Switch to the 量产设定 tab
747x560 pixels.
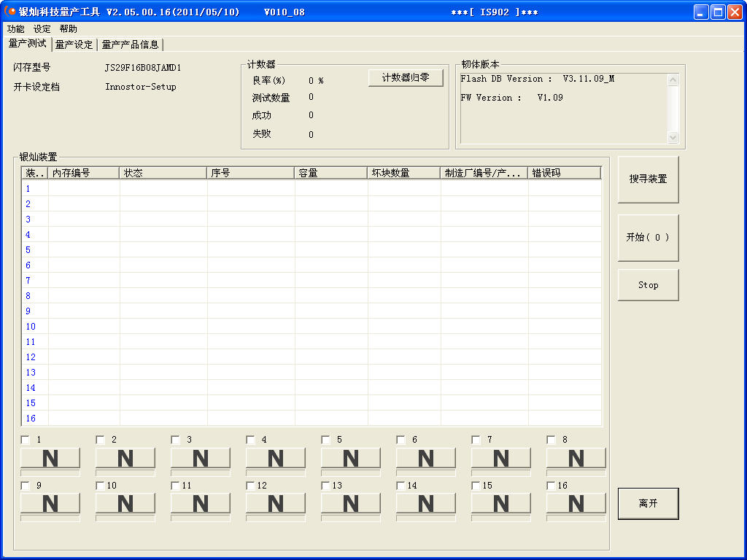coord(74,44)
